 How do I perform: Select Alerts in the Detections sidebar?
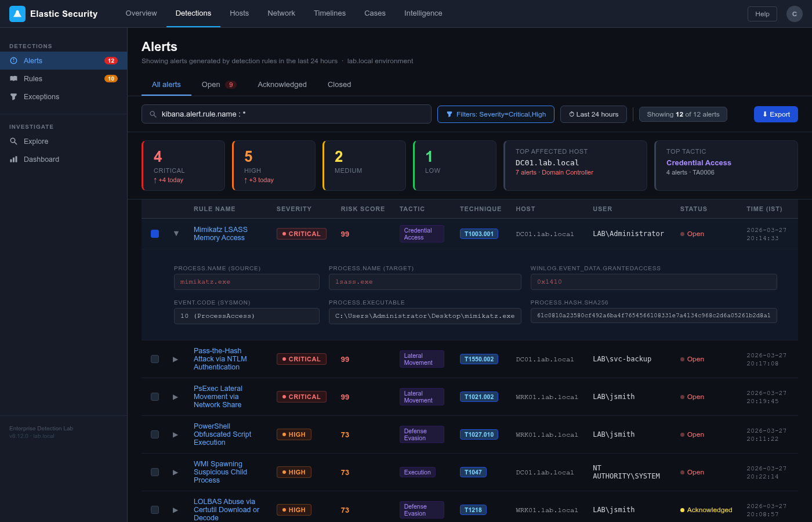coord(32,60)
